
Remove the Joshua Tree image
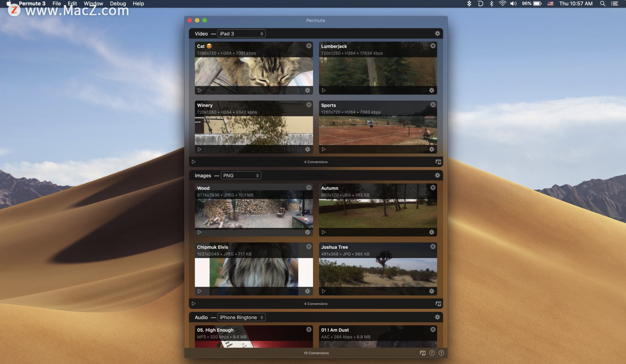pyautogui.click(x=433, y=247)
